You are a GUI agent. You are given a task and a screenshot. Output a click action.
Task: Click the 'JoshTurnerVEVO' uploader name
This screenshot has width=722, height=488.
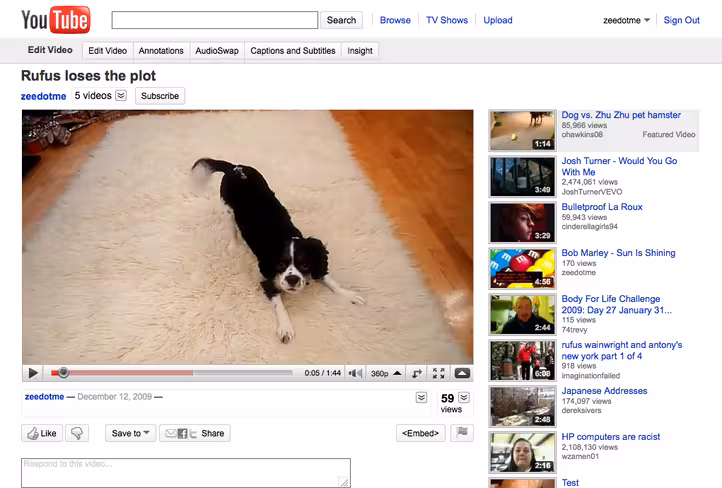tap(592, 192)
